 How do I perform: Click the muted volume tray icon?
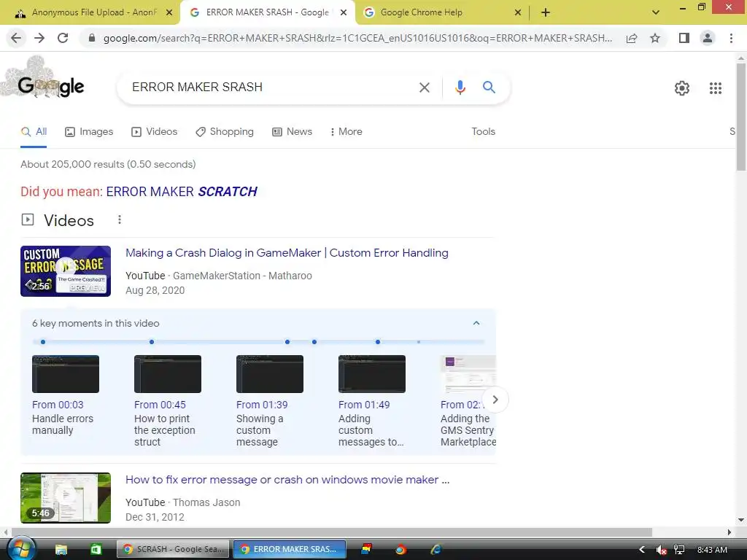[661, 550]
